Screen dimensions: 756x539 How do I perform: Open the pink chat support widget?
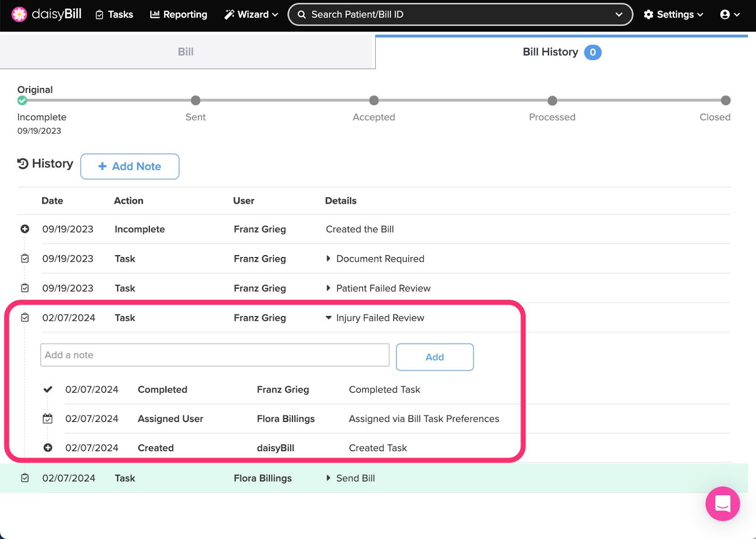click(x=722, y=504)
